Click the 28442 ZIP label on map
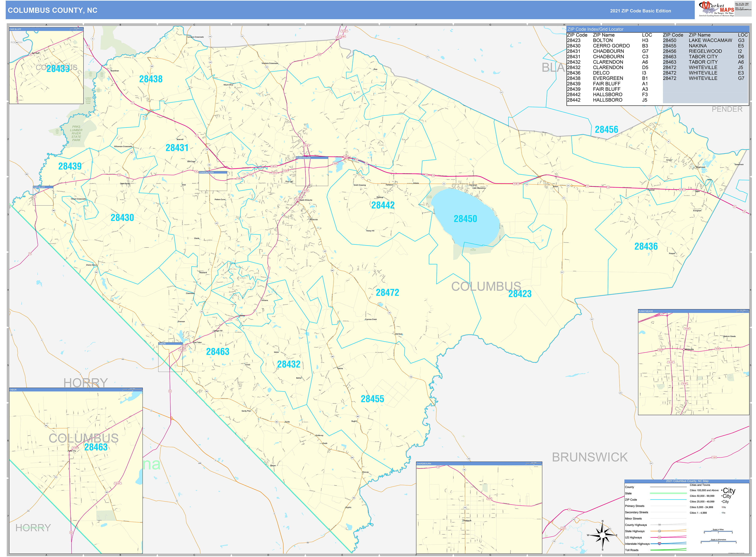This screenshot has width=756, height=557. (x=383, y=205)
